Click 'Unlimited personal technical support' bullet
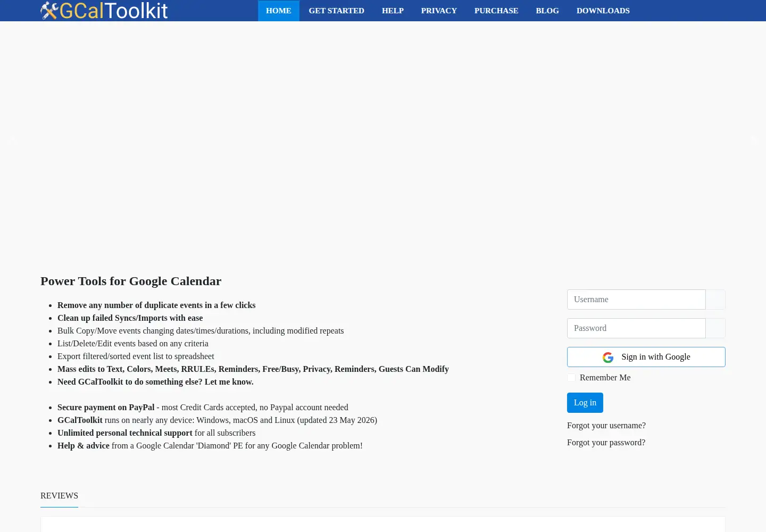Viewport: 766px width, 532px height. click(x=156, y=433)
